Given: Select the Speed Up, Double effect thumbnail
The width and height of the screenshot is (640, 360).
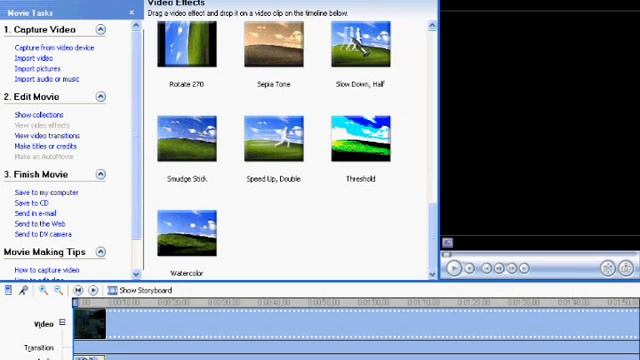Looking at the screenshot, I should tap(274, 139).
